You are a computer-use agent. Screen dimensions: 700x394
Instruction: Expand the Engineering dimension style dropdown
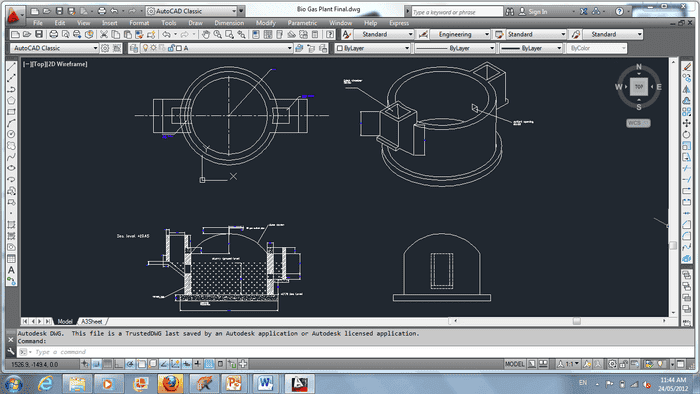tap(460, 34)
